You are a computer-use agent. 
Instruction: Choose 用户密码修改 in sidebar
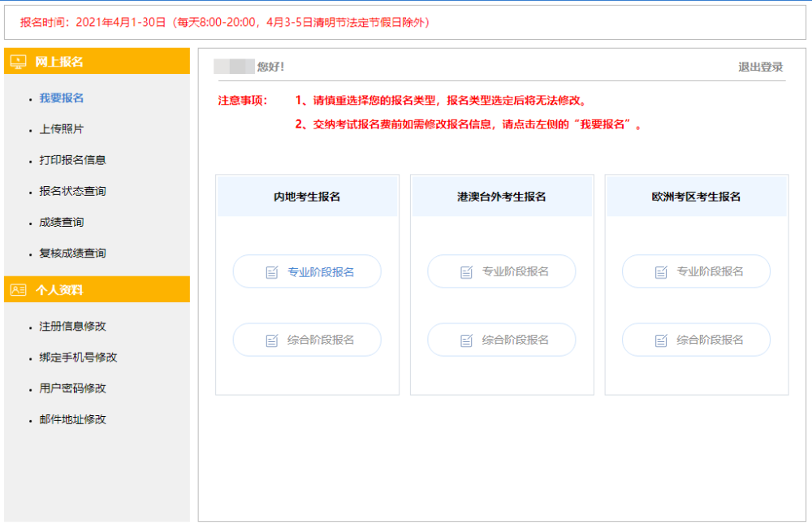point(72,388)
